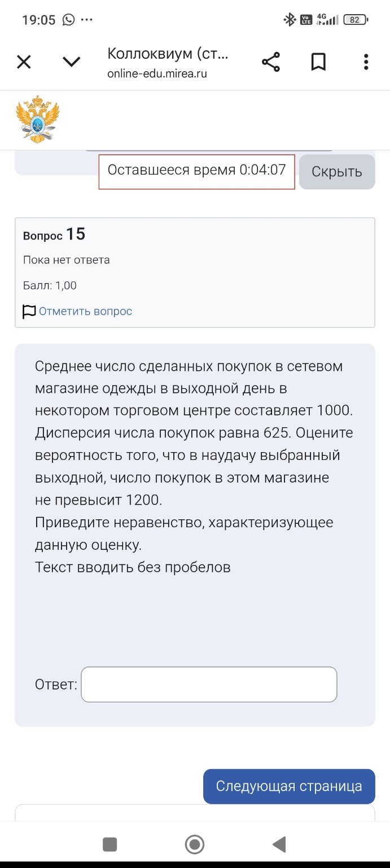390x868 pixels.
Task: Click the Ответ answer input box
Action: tap(209, 684)
